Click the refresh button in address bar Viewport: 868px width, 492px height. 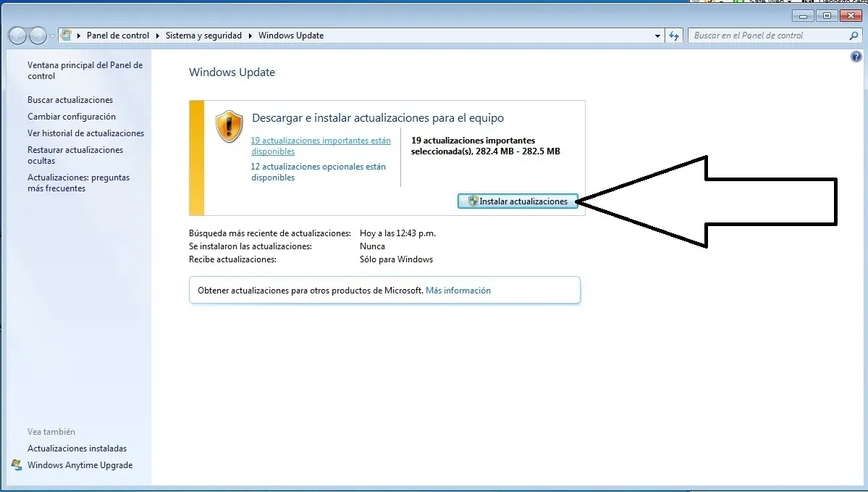(x=674, y=36)
